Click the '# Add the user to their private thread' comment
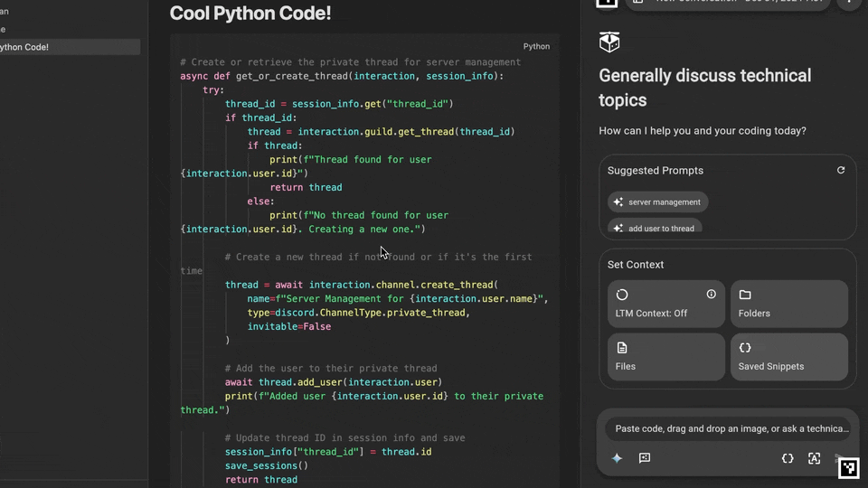The width and height of the screenshot is (868, 488). tap(331, 369)
